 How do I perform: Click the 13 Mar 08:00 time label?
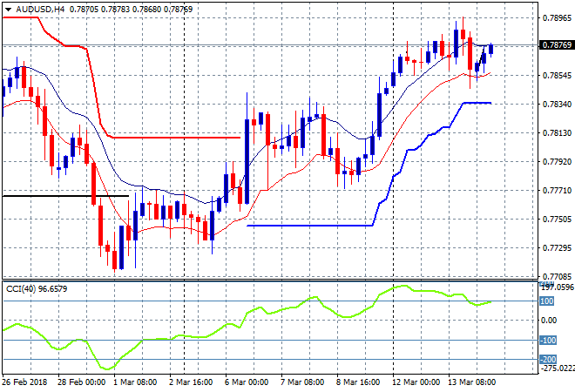(x=471, y=382)
